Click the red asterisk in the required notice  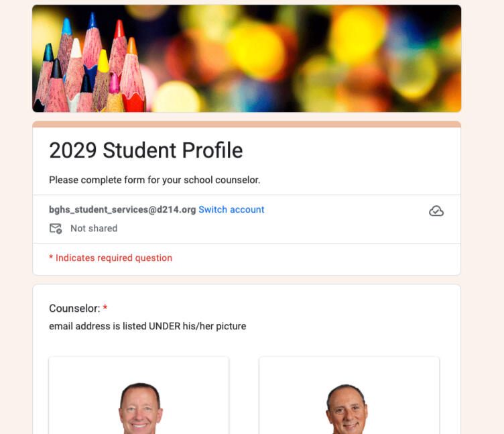(51, 258)
